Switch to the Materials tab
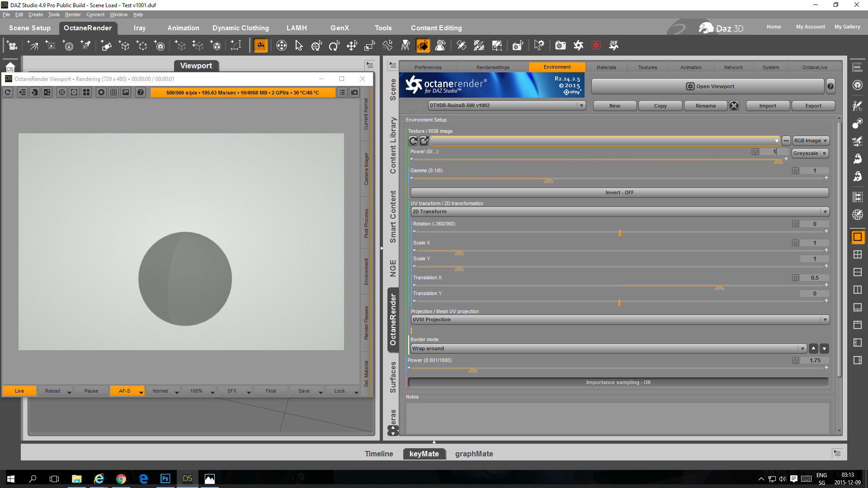Viewport: 868px width, 488px height. tap(606, 67)
